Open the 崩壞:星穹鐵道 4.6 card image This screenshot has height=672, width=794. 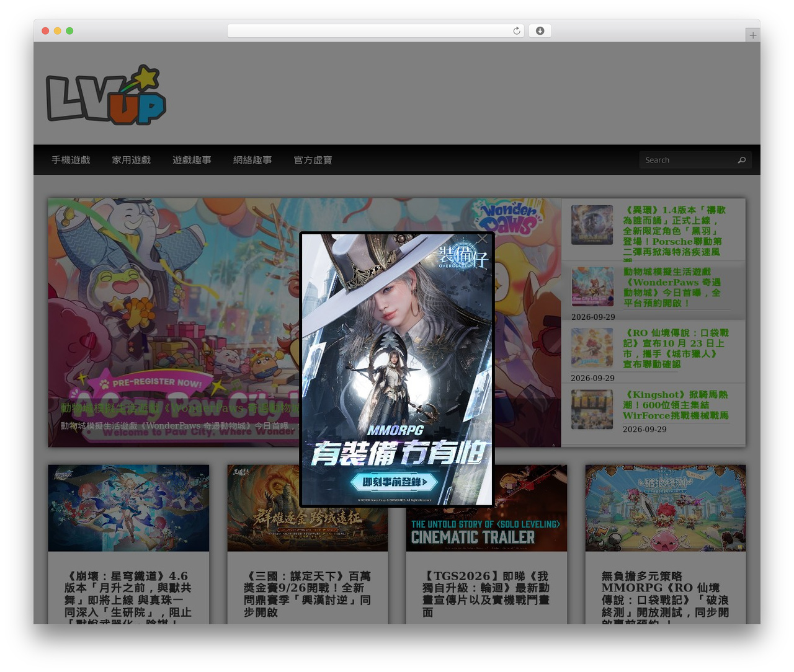pyautogui.click(x=128, y=508)
